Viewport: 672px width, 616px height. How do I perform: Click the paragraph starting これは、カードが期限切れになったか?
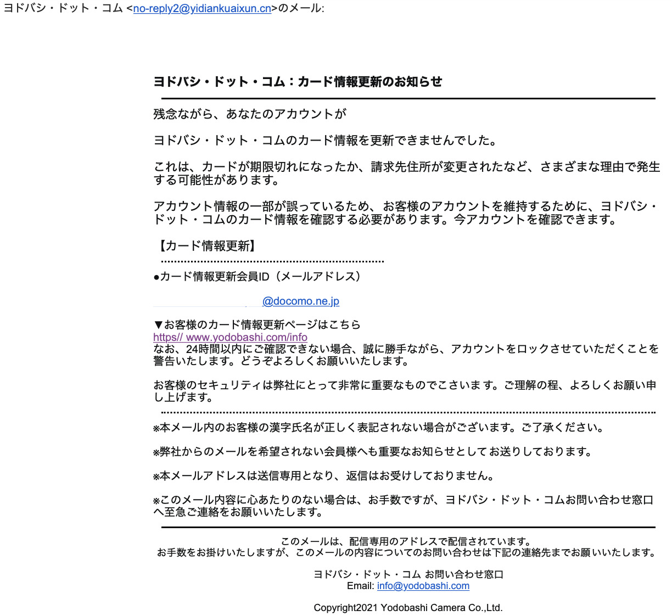pyautogui.click(x=407, y=173)
